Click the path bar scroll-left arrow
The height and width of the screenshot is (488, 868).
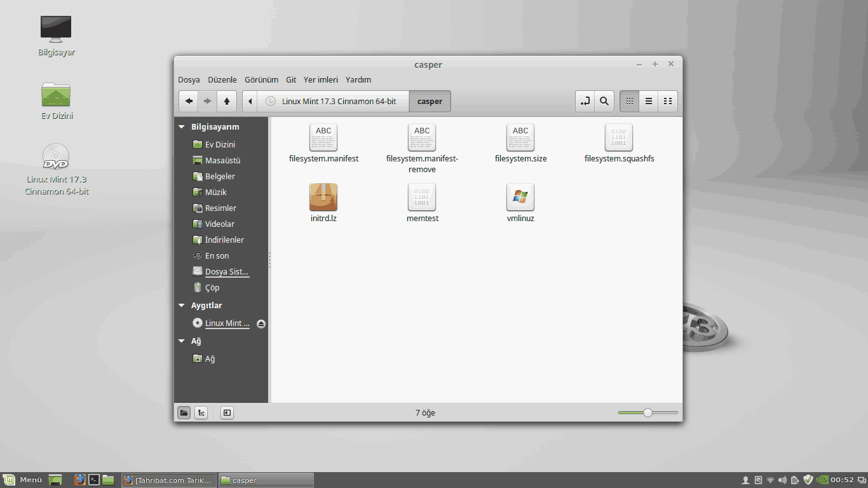(250, 101)
